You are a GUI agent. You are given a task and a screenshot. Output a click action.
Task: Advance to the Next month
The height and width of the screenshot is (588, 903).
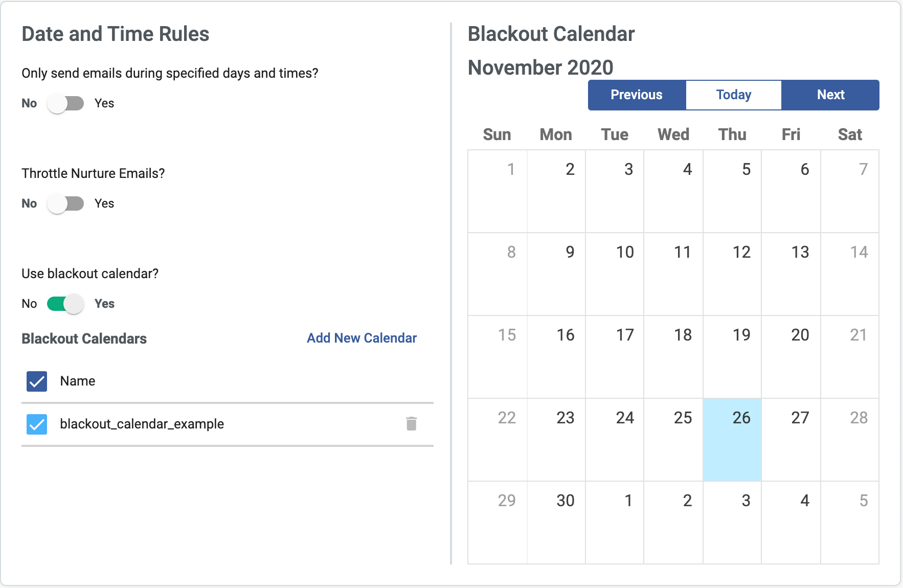coord(830,95)
